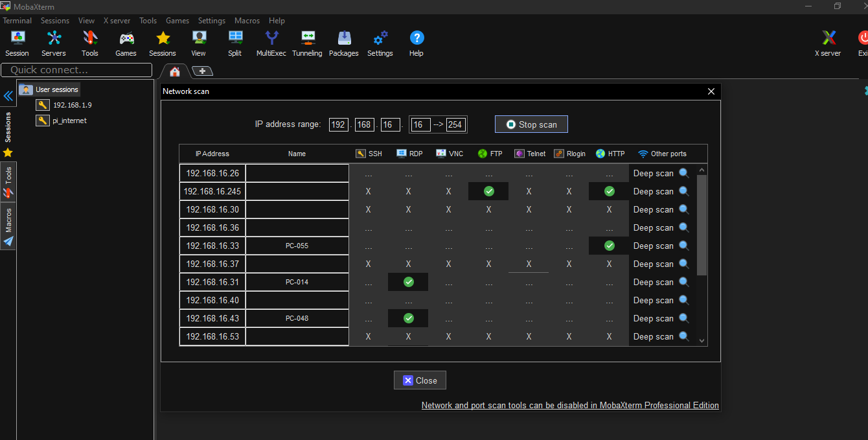
Task: Click the Quick connect input field
Action: [76, 70]
